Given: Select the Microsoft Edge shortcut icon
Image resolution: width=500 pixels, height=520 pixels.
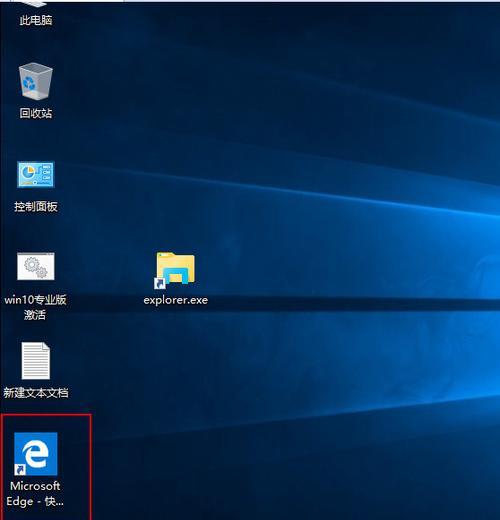Looking at the screenshot, I should pyautogui.click(x=36, y=454).
